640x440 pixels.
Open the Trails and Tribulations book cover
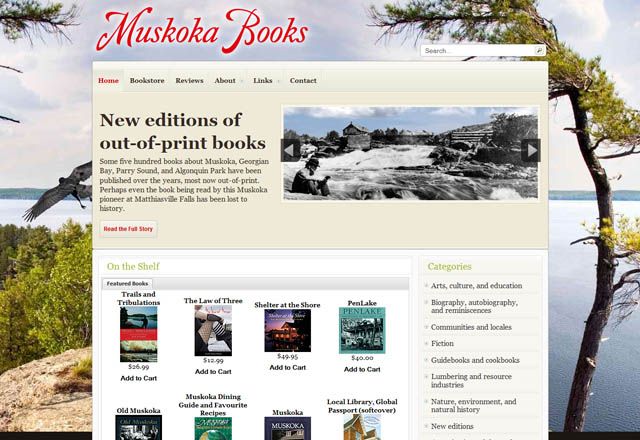pos(138,334)
